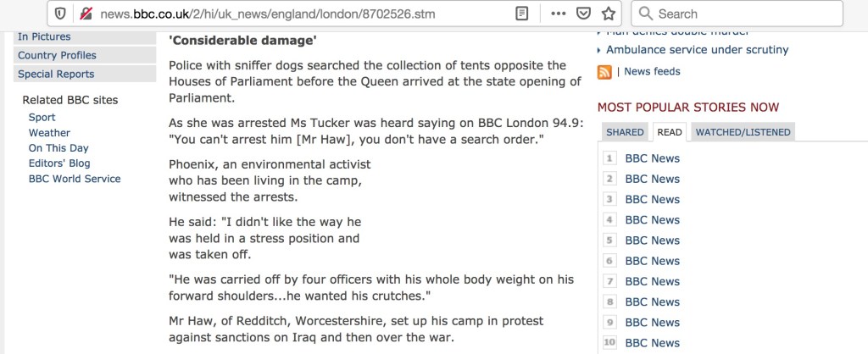Open Ambulance service under scrutiny story
Viewport: 868px width, 354px height.
(697, 50)
